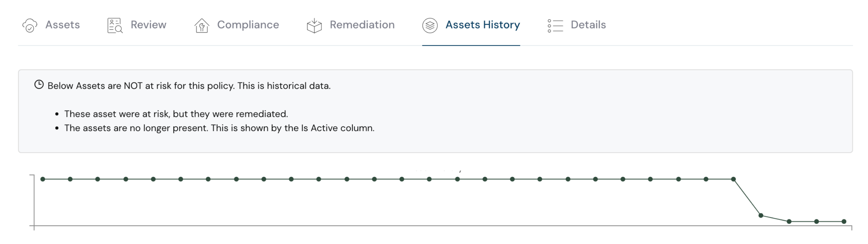Click the clock icon in info banner
The image size is (868, 244).
click(x=39, y=85)
